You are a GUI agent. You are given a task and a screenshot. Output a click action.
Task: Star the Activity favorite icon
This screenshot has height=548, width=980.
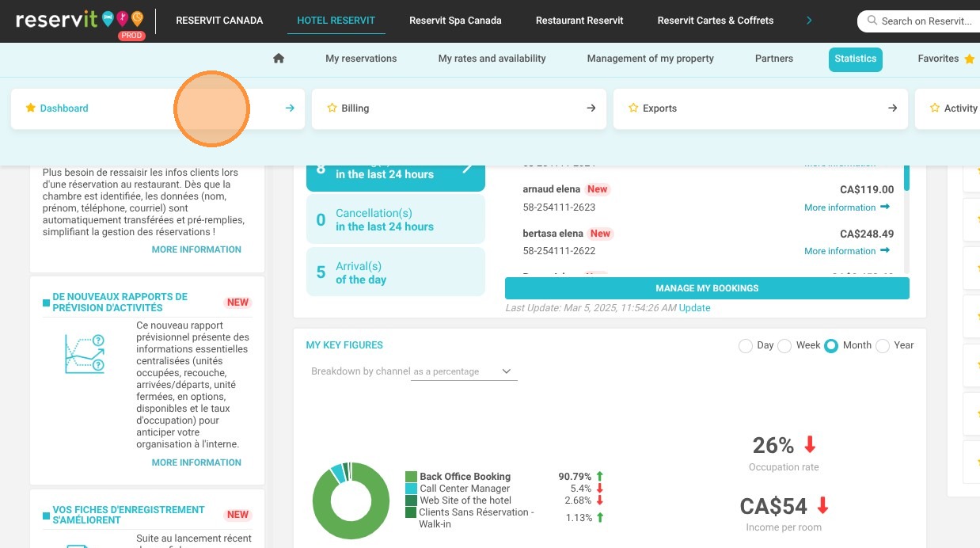tap(935, 108)
